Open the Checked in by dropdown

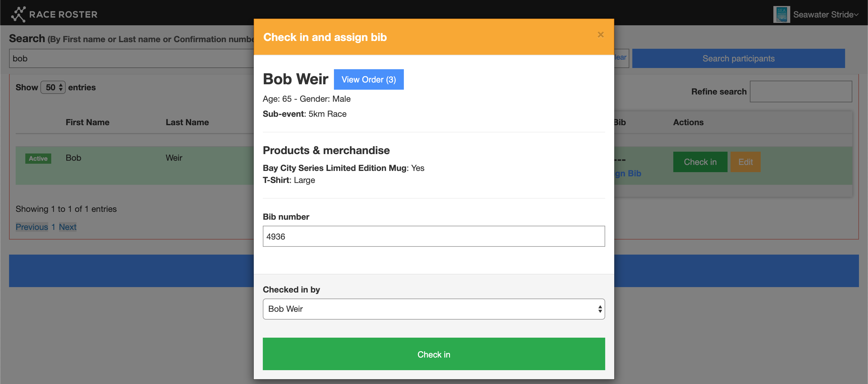(434, 309)
